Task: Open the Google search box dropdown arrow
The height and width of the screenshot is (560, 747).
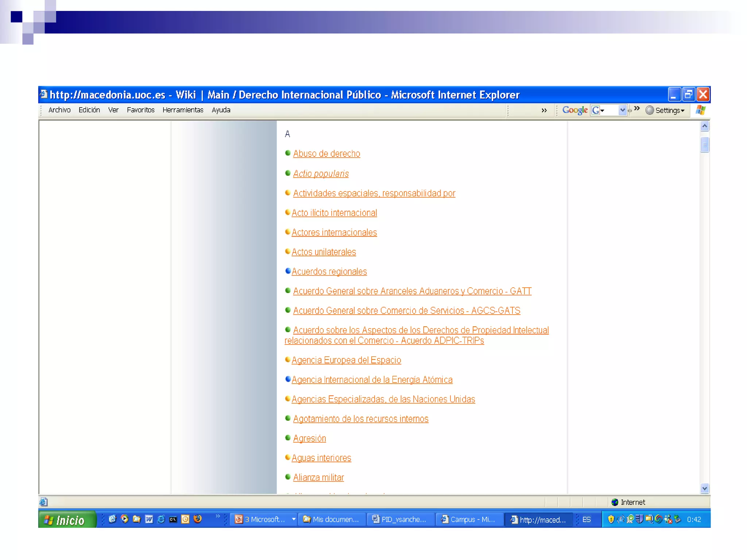Action: pos(622,110)
